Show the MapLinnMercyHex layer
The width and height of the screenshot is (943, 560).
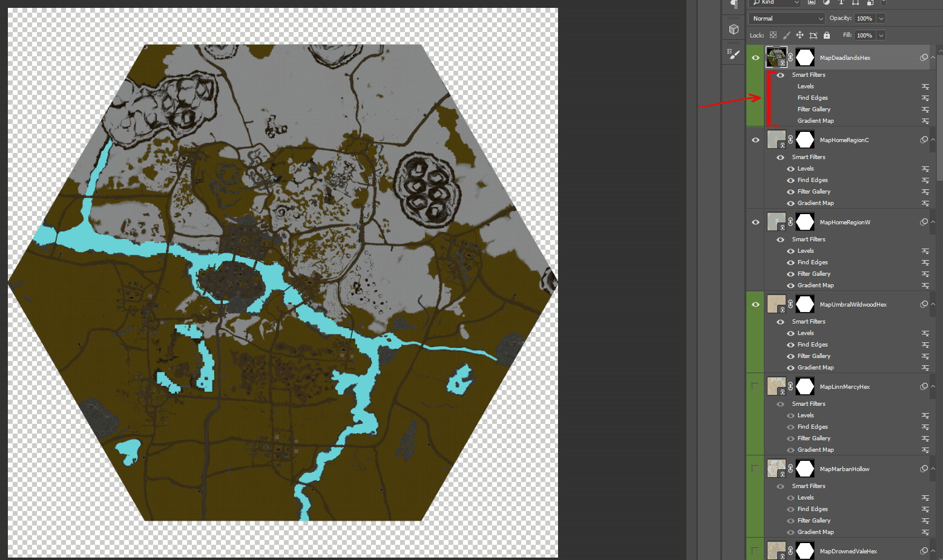click(x=755, y=386)
